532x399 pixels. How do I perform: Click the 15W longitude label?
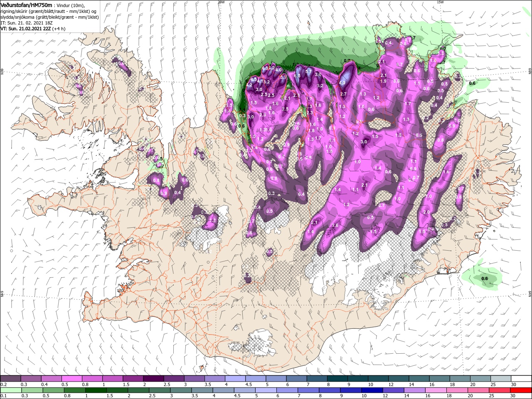pos(440,2)
